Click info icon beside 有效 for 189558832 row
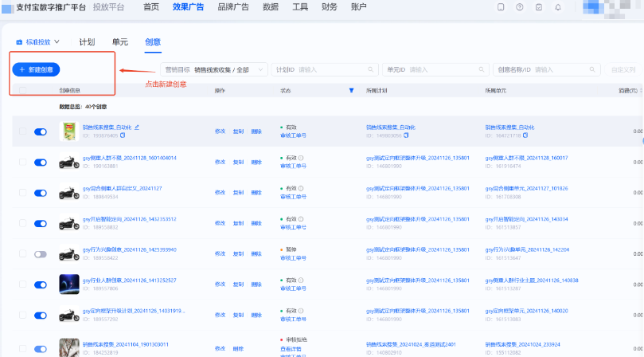 pos(301,219)
